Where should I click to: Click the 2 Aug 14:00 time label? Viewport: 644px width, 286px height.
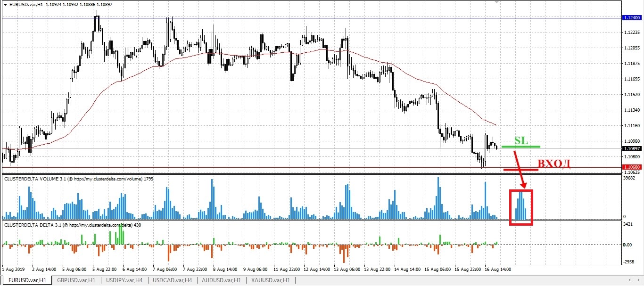[44, 270]
